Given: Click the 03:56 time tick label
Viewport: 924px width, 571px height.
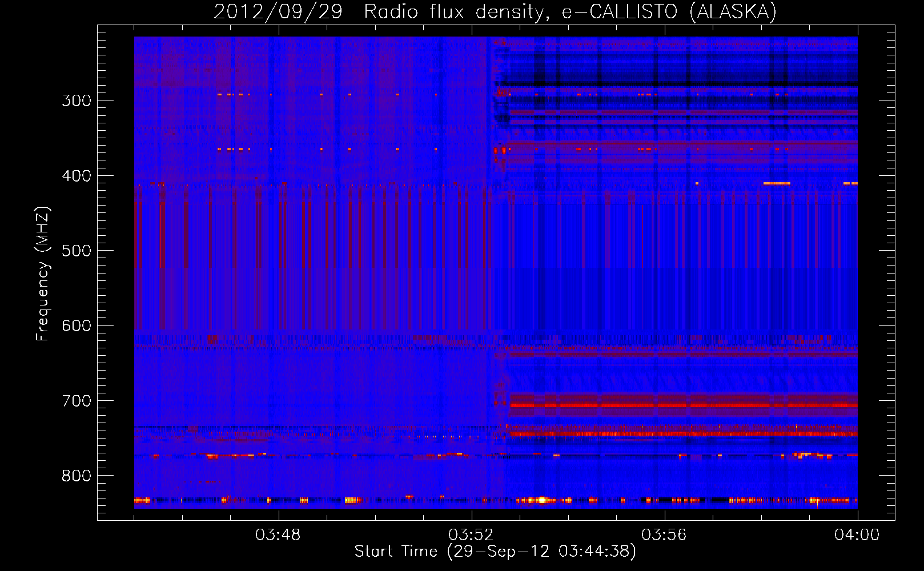Looking at the screenshot, I should [664, 535].
